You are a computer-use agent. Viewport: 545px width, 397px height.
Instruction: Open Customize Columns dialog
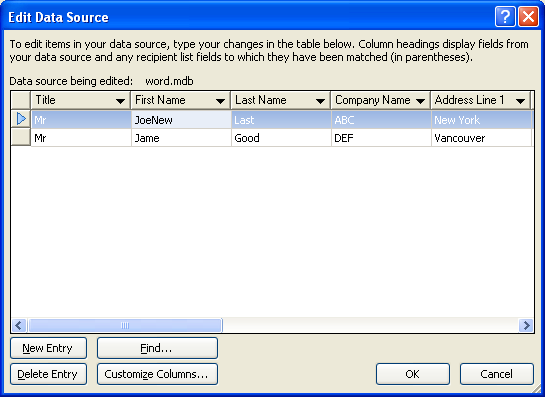pyautogui.click(x=157, y=374)
